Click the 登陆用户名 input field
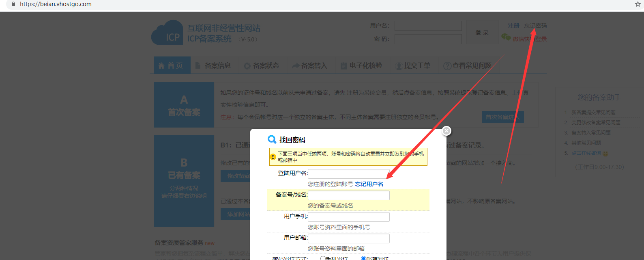Viewport: 644px width, 260px height. [x=349, y=173]
